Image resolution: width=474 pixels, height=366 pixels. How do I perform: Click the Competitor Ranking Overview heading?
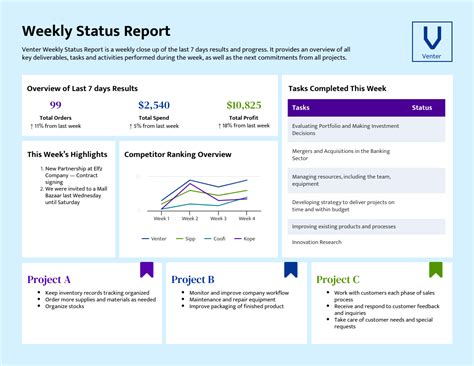[x=178, y=154]
